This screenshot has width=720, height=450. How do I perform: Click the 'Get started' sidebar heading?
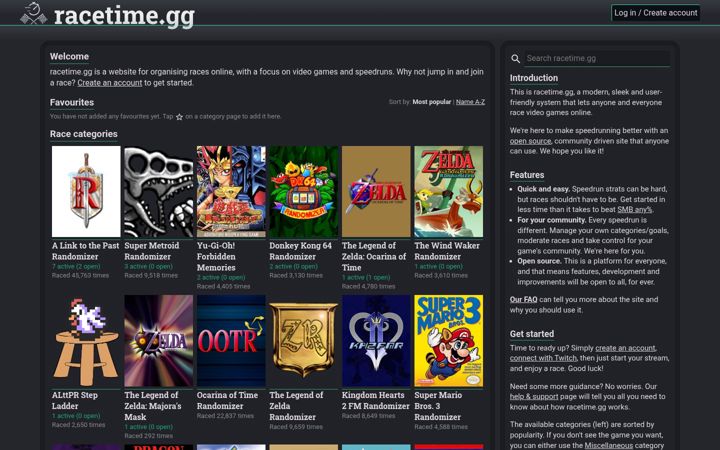click(x=532, y=334)
